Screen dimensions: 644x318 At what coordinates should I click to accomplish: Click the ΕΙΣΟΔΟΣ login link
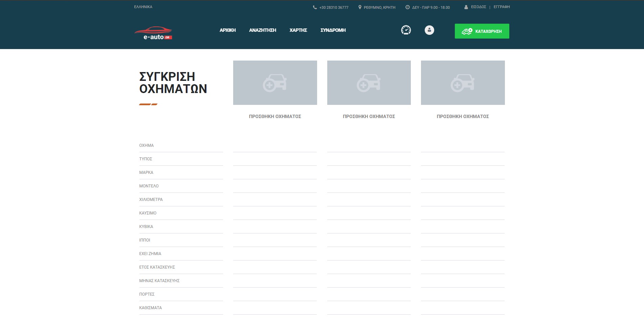(x=479, y=7)
